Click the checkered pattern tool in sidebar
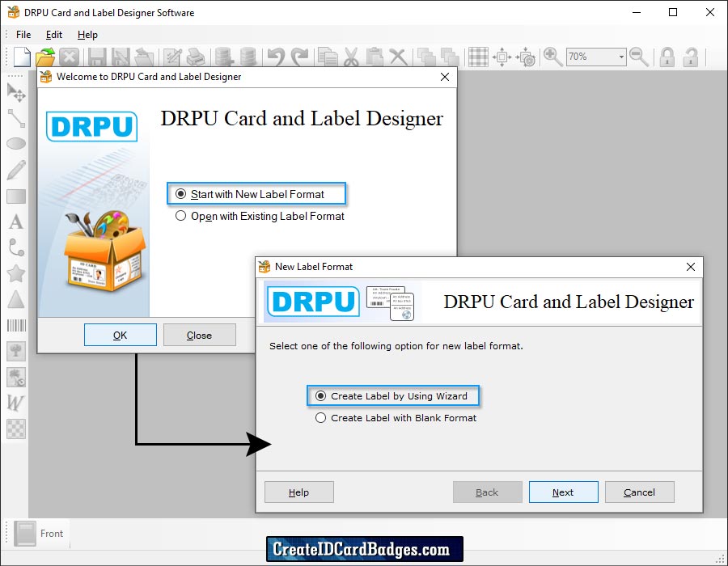 coord(16,429)
